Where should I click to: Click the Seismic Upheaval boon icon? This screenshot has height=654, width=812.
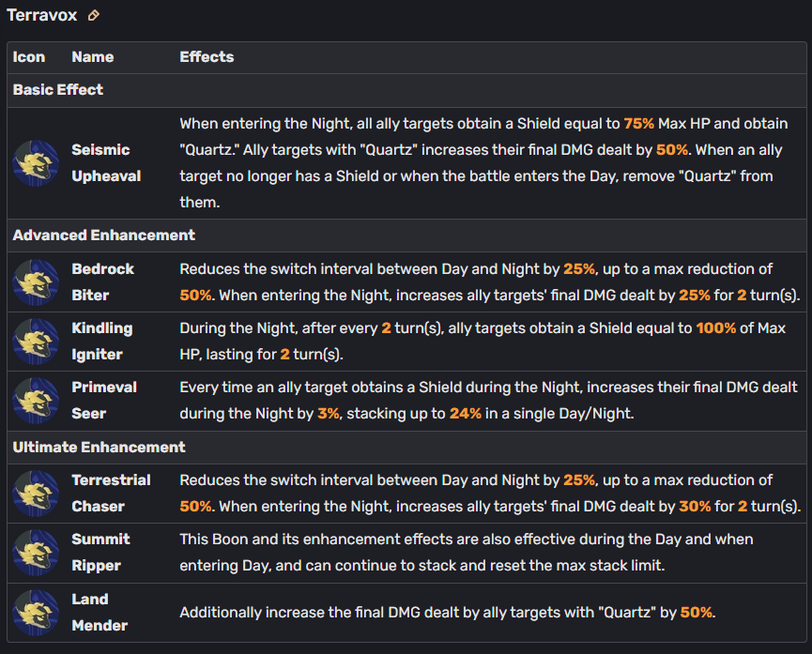(x=36, y=163)
